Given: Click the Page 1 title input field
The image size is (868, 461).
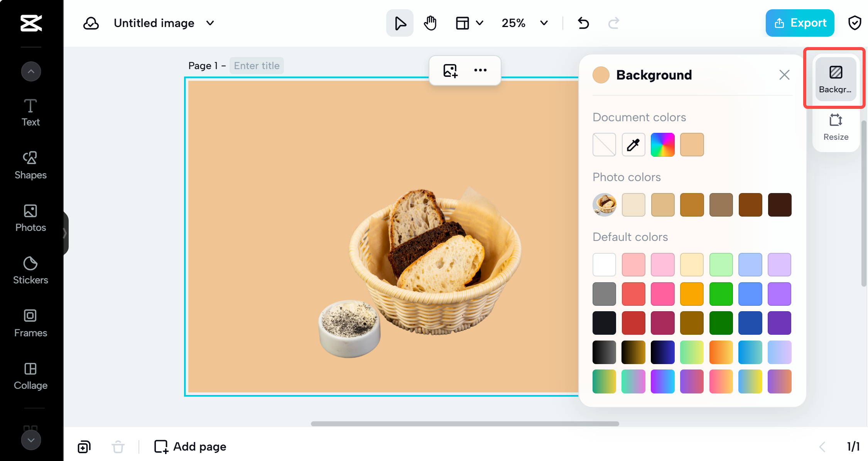Looking at the screenshot, I should pyautogui.click(x=256, y=65).
